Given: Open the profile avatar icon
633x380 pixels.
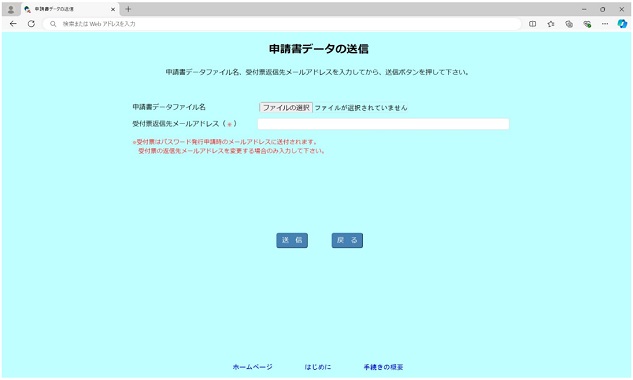Looking at the screenshot, I should click(x=11, y=9).
